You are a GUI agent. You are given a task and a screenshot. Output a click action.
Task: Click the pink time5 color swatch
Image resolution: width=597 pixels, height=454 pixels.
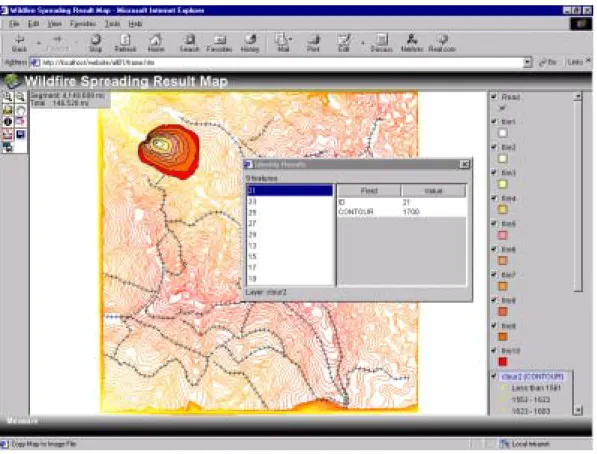pos(503,235)
